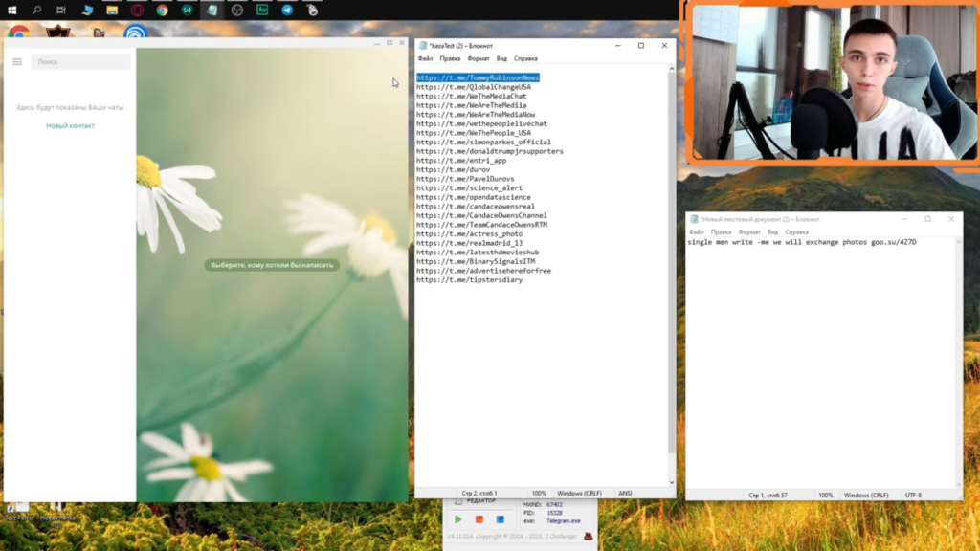
Task: Click the small brown icon beside the copyright text
Action: pos(589,536)
